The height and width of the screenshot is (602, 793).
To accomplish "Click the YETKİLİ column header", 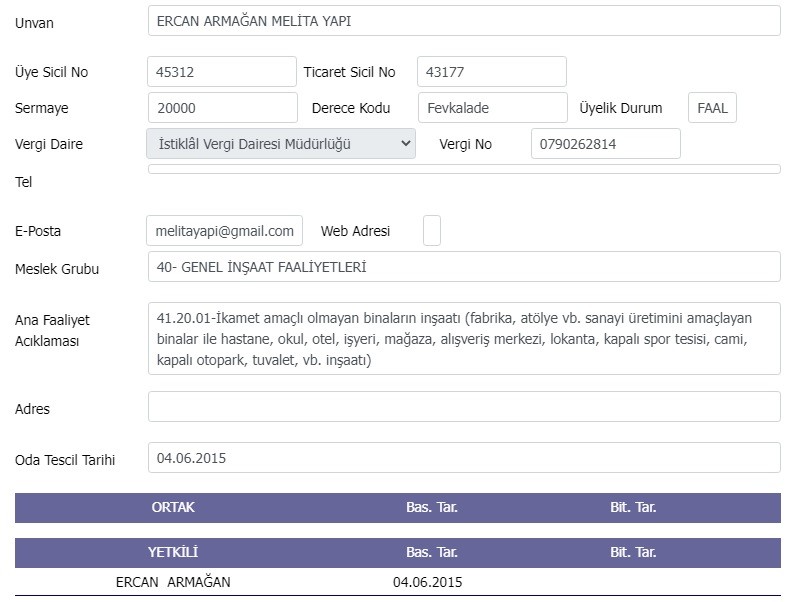I will click(x=173, y=552).
